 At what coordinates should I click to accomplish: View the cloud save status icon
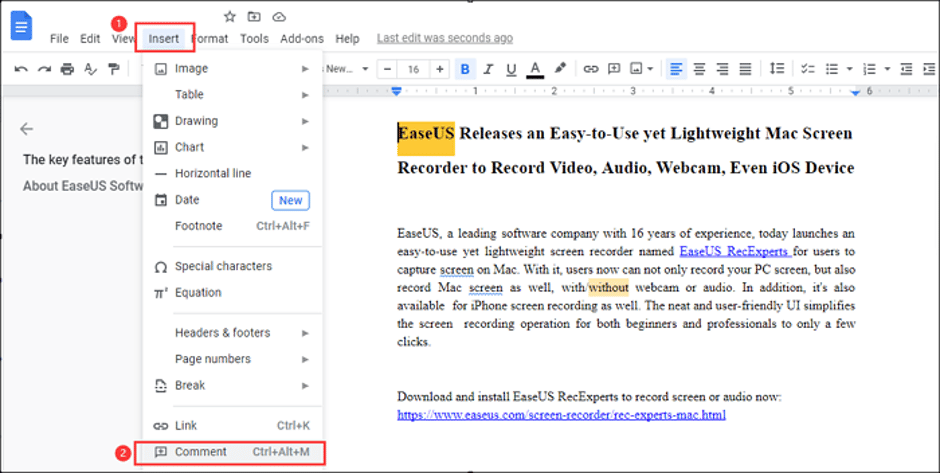point(279,16)
